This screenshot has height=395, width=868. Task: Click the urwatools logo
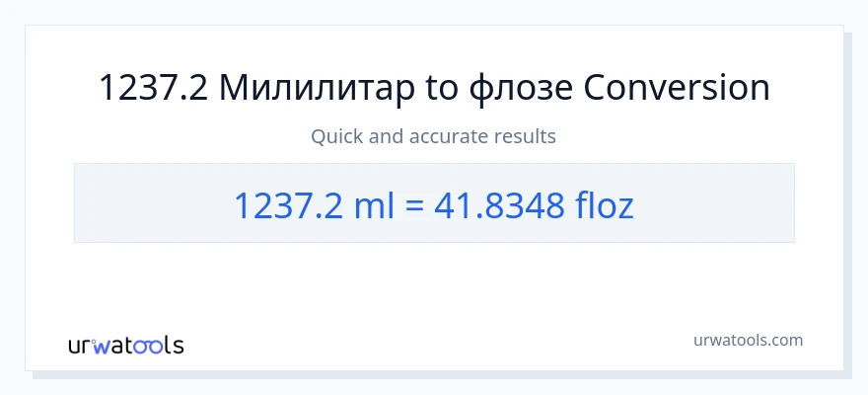[x=125, y=345]
